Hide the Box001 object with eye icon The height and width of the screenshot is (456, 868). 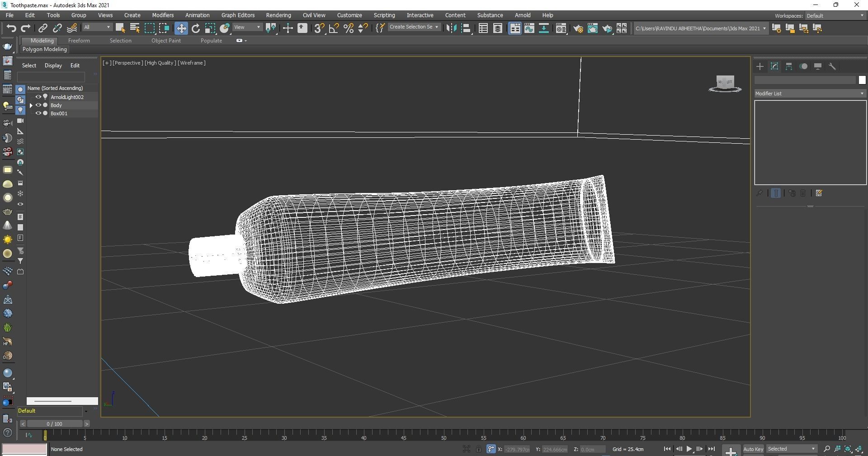(38, 113)
